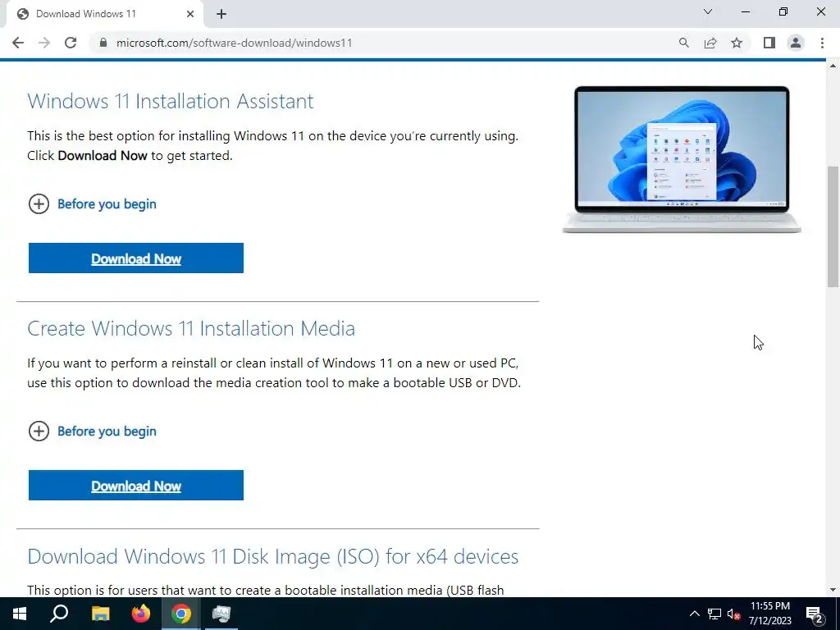Open File Explorer from taskbar
840x630 pixels.
point(100,614)
